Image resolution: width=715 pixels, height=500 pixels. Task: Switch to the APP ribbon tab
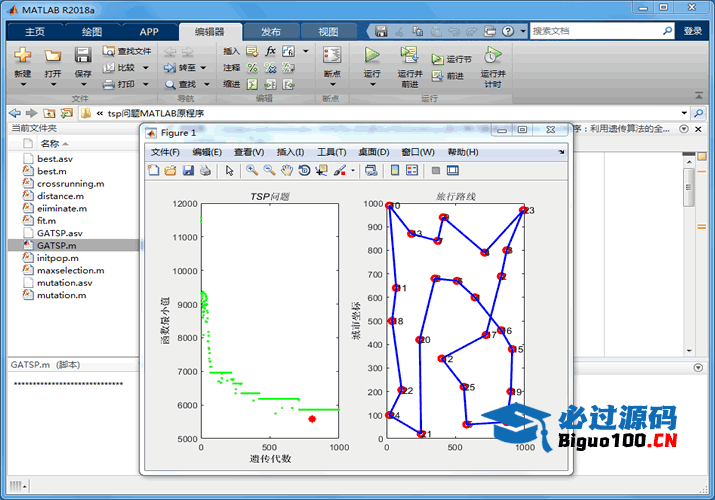(x=149, y=31)
